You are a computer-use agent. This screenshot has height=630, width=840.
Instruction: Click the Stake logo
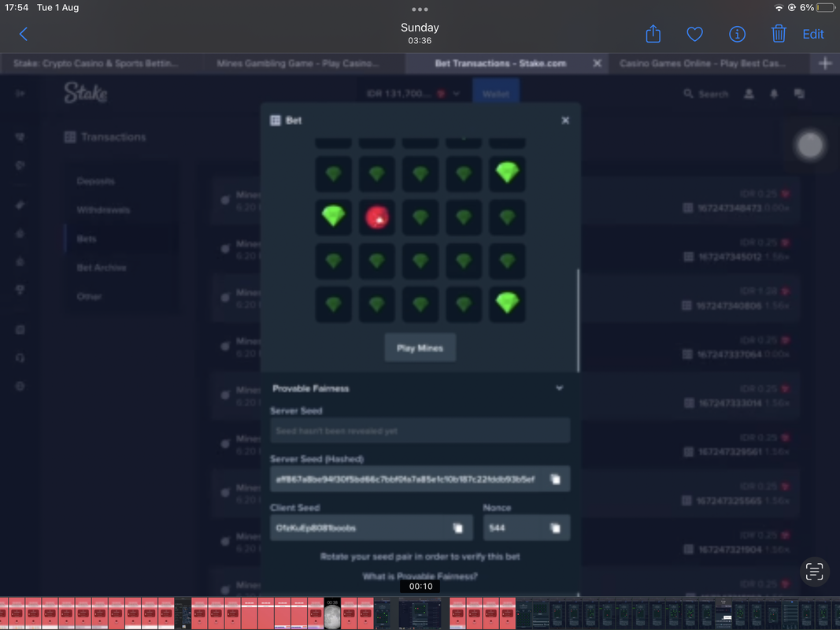point(86,93)
